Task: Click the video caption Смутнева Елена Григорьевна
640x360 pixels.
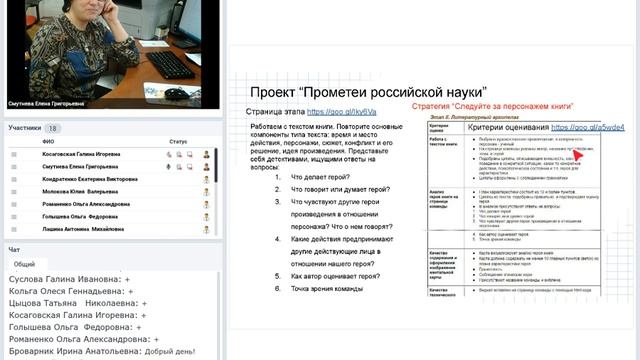Action: click(46, 104)
